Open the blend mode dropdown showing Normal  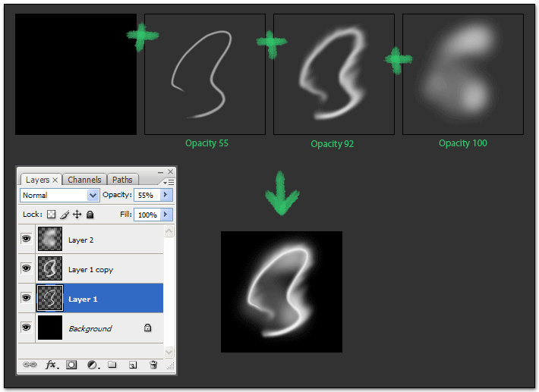tap(60, 195)
